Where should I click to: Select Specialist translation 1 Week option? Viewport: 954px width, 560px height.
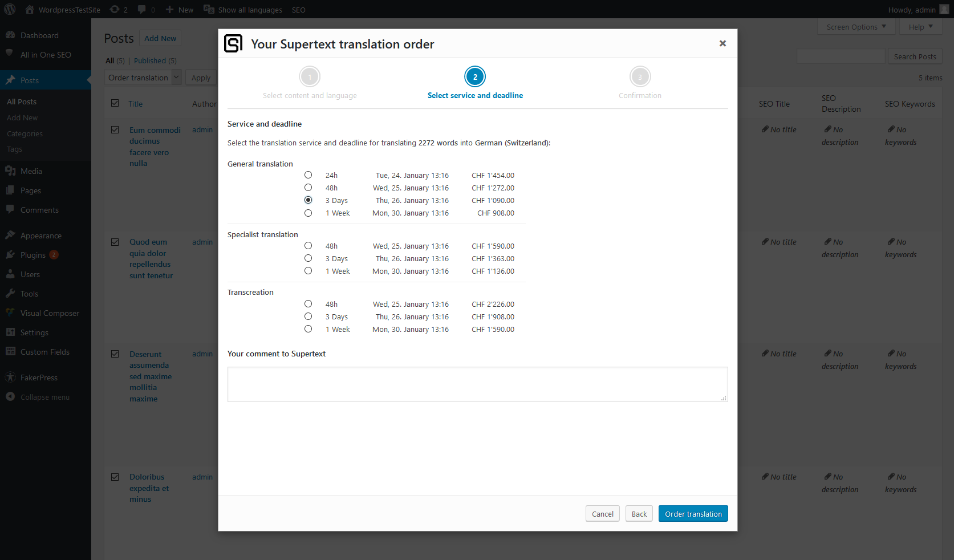click(308, 271)
